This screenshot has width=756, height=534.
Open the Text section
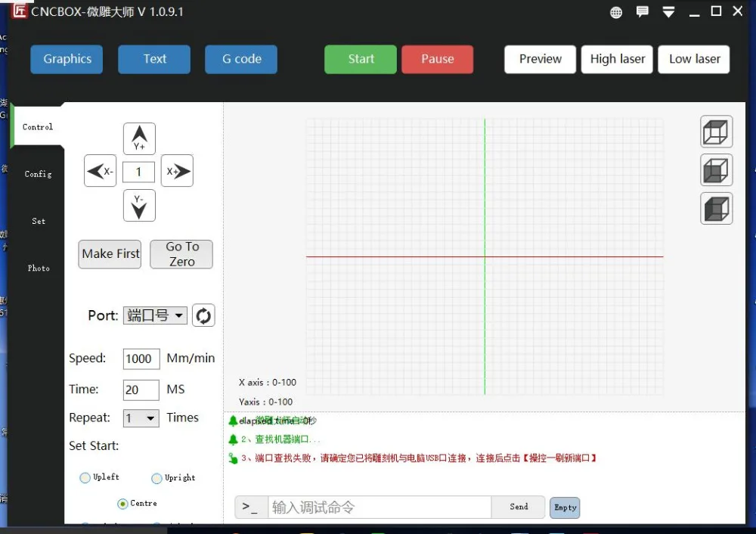coord(154,59)
